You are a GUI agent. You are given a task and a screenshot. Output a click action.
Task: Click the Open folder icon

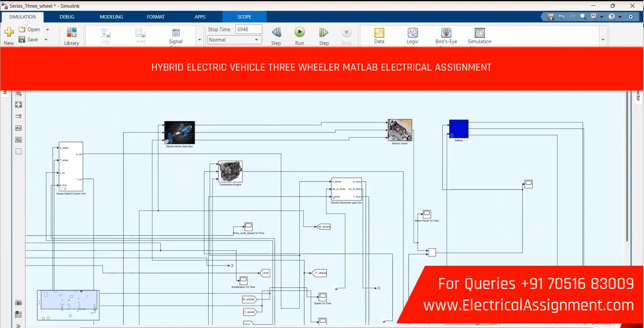tap(22, 29)
